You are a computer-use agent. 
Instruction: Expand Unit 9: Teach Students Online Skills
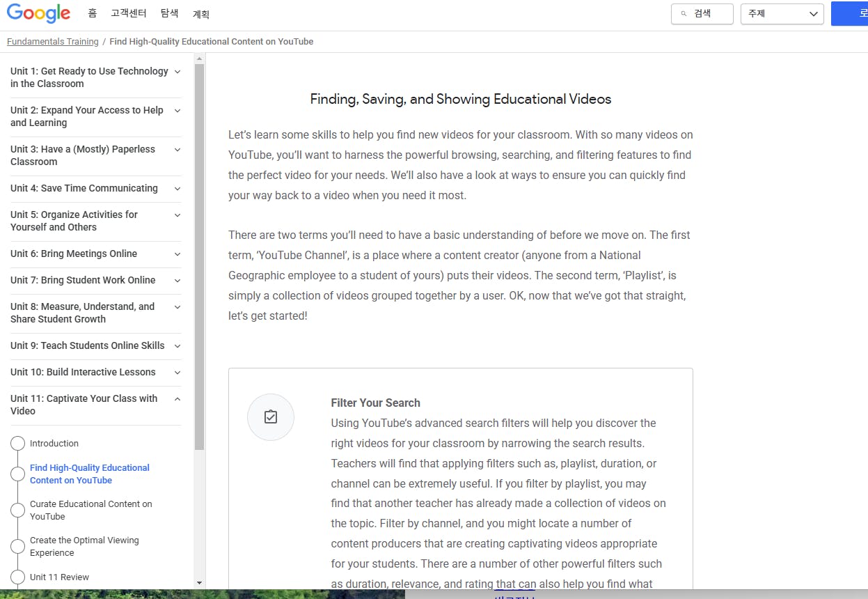pos(177,346)
